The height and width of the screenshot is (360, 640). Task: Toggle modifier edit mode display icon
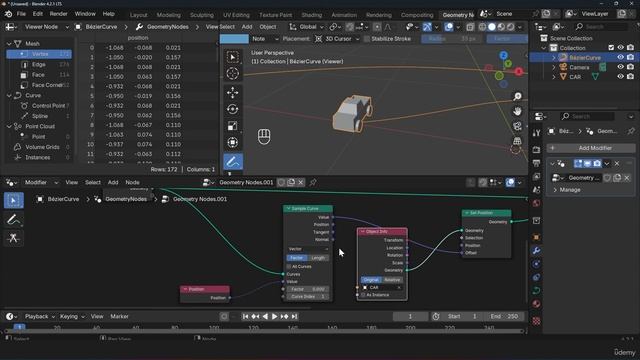pyautogui.click(x=578, y=164)
